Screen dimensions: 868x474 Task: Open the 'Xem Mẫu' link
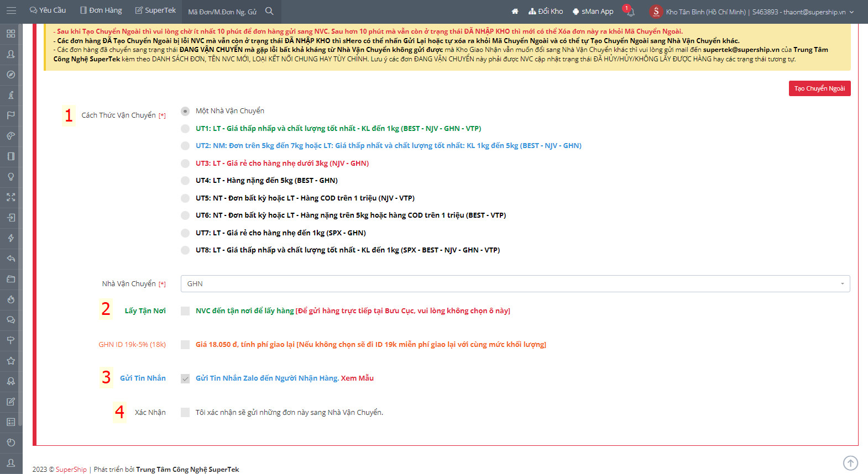357,378
